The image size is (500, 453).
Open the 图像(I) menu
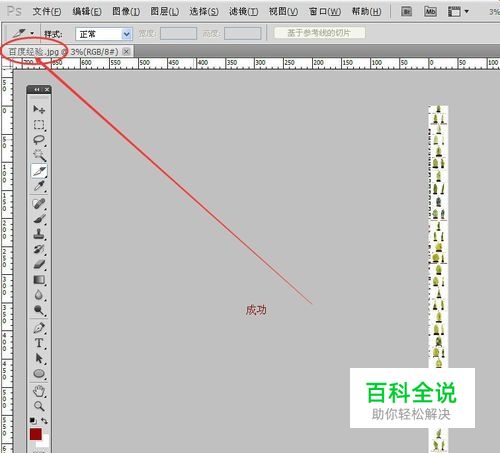[126, 12]
